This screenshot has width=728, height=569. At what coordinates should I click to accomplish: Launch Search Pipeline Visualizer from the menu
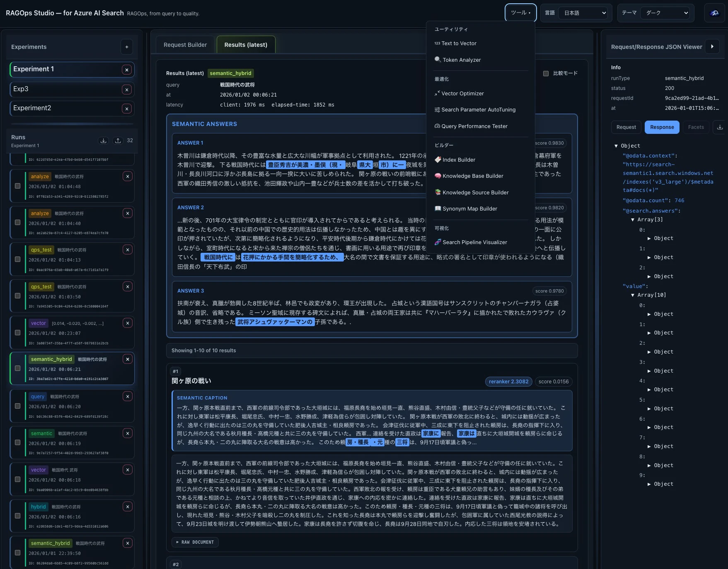pyautogui.click(x=481, y=242)
